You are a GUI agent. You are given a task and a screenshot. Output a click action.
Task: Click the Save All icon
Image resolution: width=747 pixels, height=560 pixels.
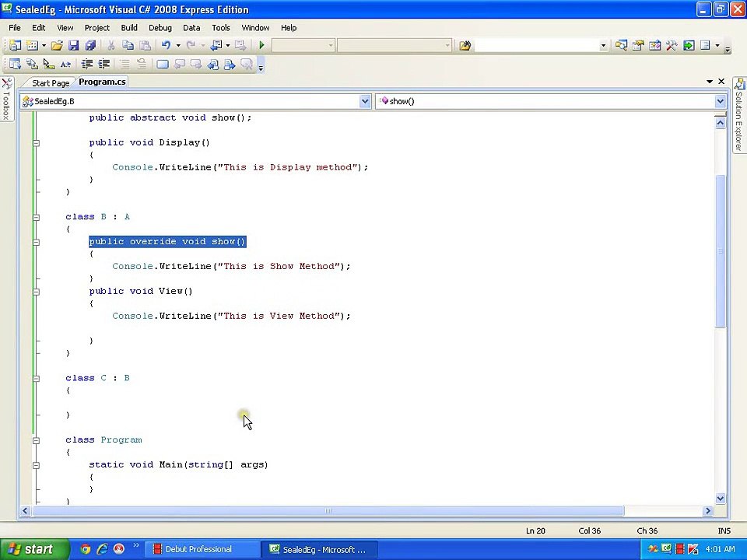[90, 45]
